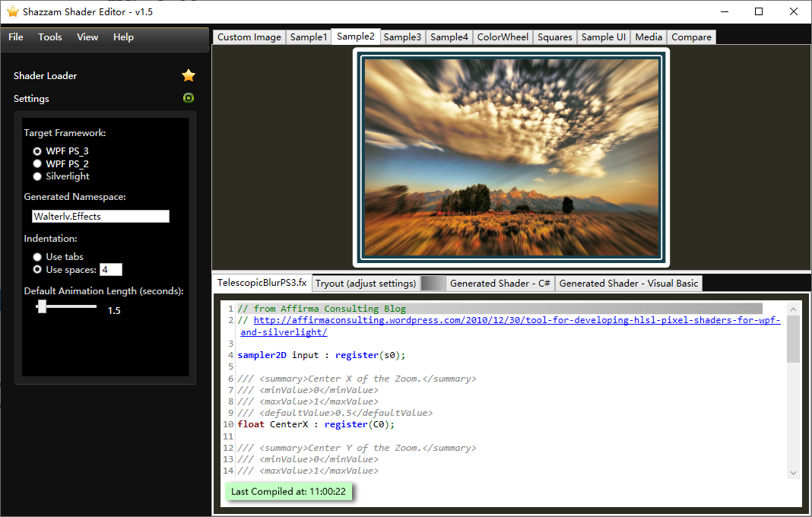Open the Sample UI tab
The width and height of the screenshot is (812, 517).
(x=604, y=37)
